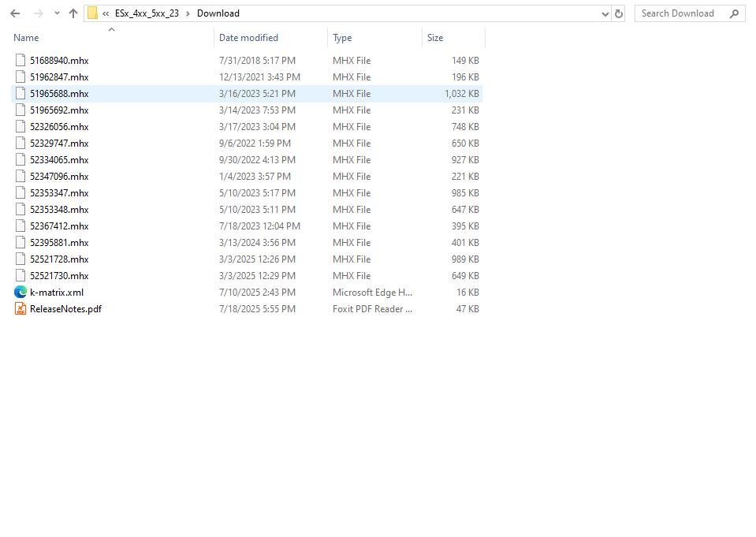
Task: Select file name 52353348.mhx
Action: coord(59,210)
